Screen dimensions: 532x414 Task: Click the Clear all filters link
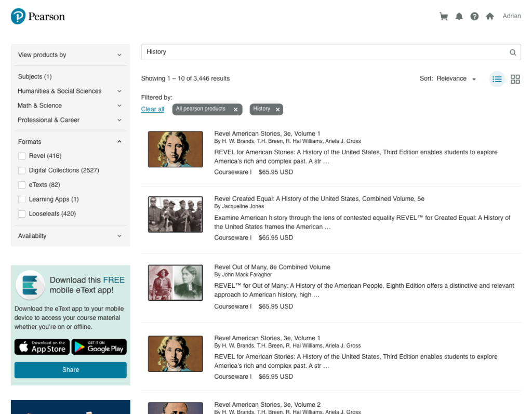[152, 109]
